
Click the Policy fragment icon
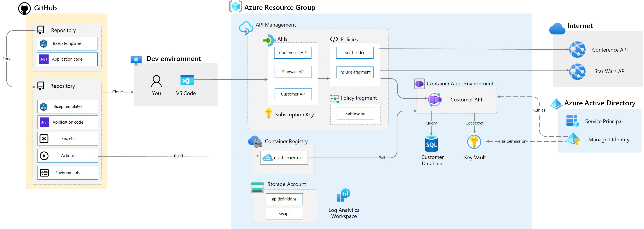(335, 99)
